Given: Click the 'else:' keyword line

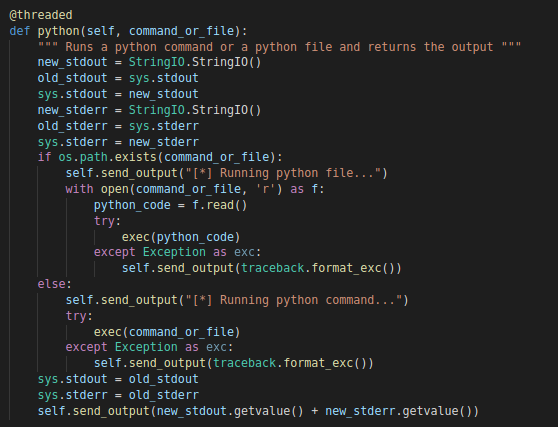Looking at the screenshot, I should tap(54, 284).
